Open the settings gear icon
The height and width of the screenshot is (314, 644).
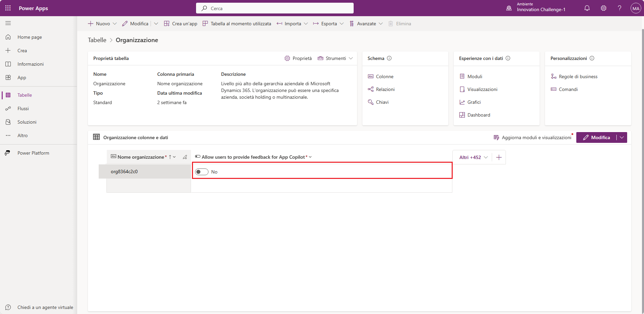[x=604, y=8]
